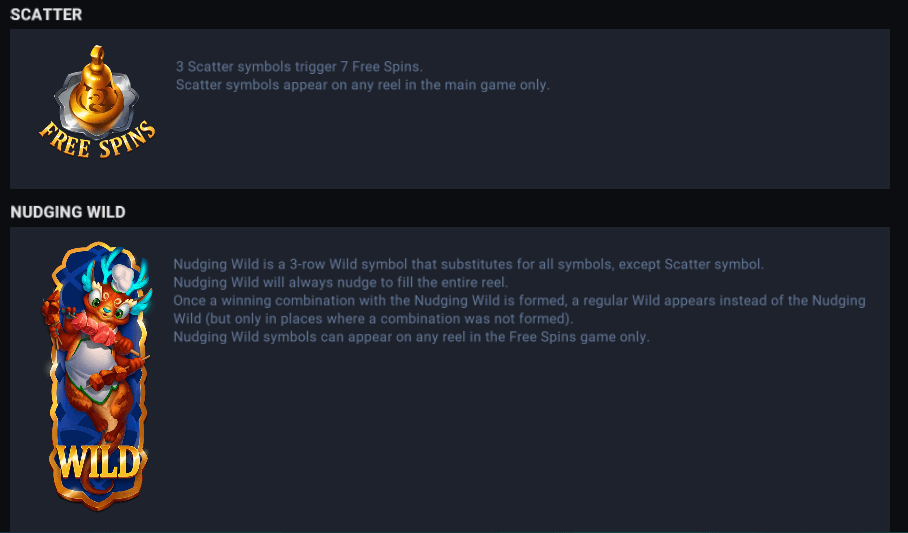Screen dimensions: 908x533
Task: Click the 'Free Spins game only' text line
Action: point(411,337)
